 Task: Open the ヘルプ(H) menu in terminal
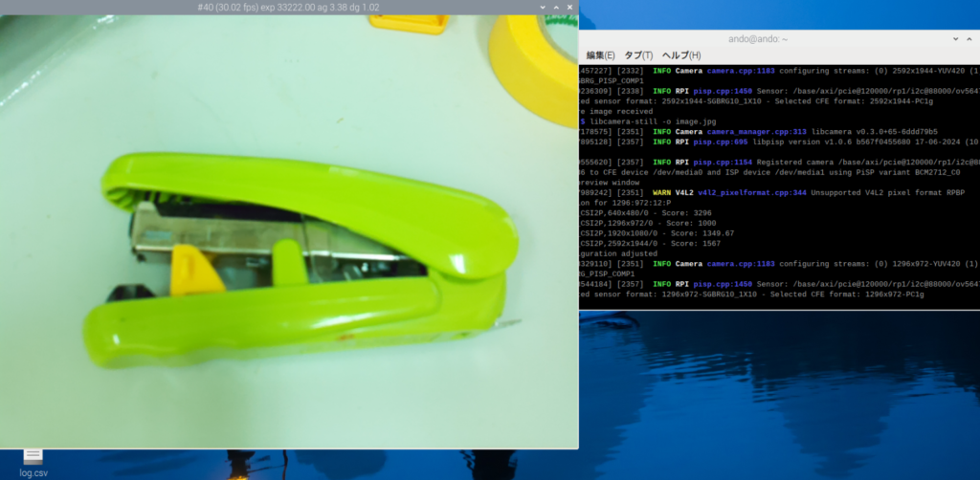tap(681, 55)
